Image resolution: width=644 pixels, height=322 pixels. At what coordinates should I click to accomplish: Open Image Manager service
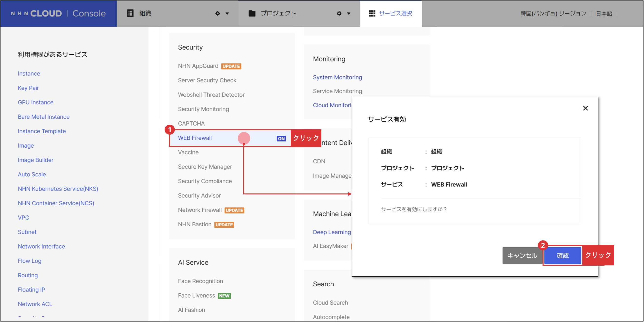[x=332, y=176]
